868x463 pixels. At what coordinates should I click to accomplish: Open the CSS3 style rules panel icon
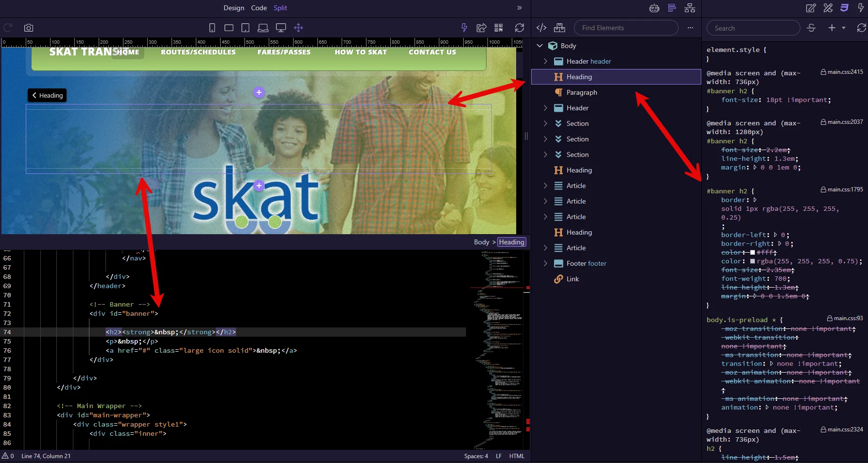(x=845, y=8)
